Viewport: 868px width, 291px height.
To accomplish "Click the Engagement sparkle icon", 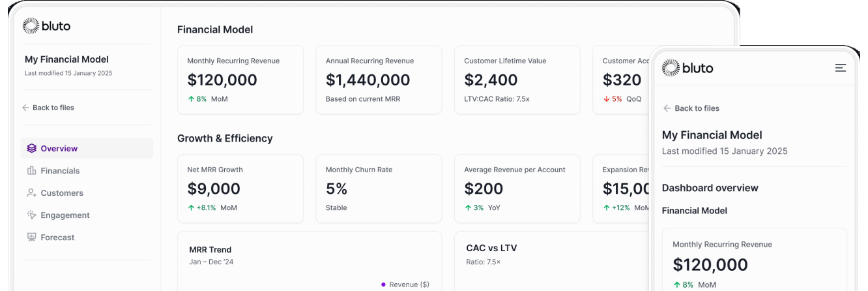I will click(31, 215).
